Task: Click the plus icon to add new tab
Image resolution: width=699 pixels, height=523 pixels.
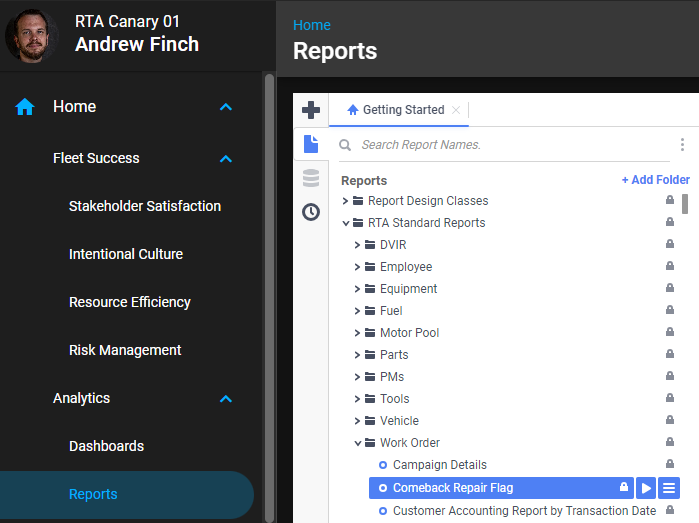Action: coord(311,110)
